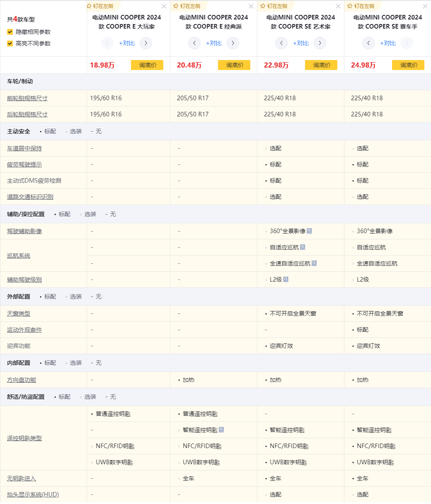Move COOPER E 大玩家 column left

click(107, 43)
